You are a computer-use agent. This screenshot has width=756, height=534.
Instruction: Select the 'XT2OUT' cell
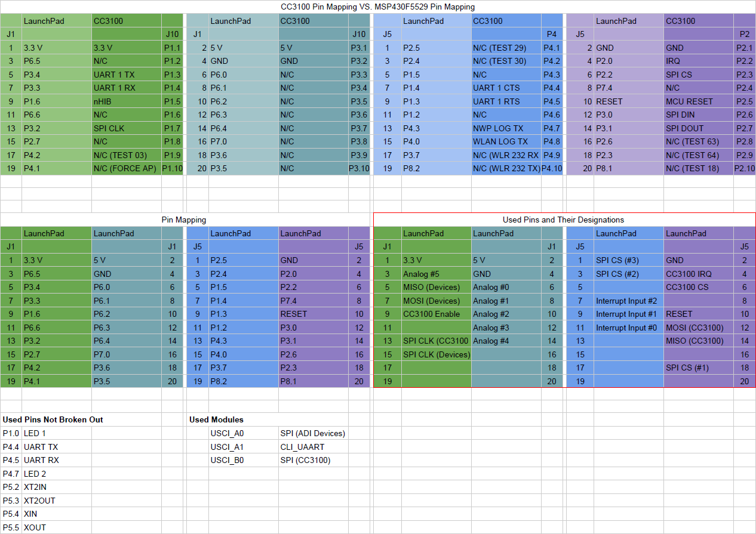tap(57, 501)
